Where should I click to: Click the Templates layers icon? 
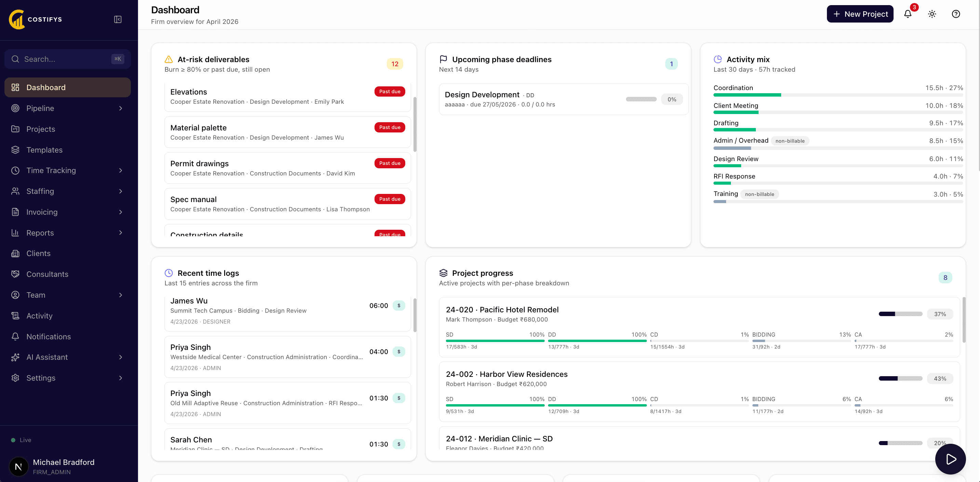tap(15, 150)
